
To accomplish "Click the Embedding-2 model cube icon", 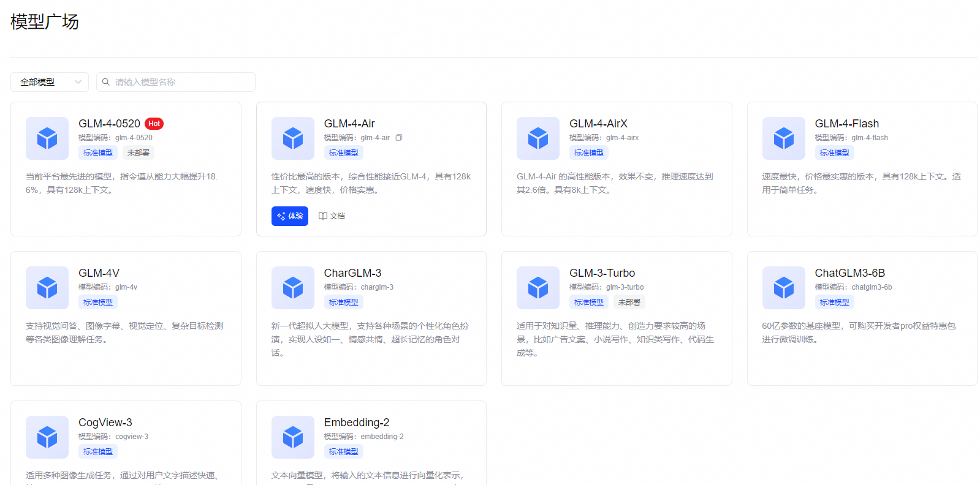I will [293, 437].
